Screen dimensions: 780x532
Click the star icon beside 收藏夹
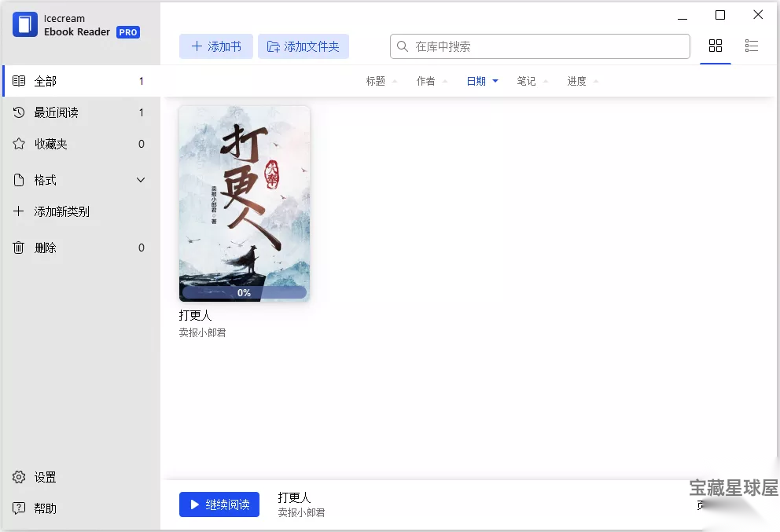[19, 144]
